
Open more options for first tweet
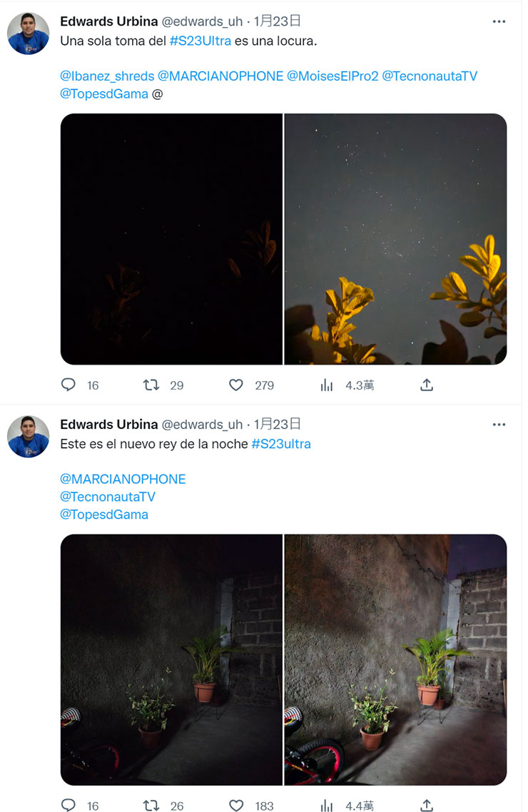(499, 22)
